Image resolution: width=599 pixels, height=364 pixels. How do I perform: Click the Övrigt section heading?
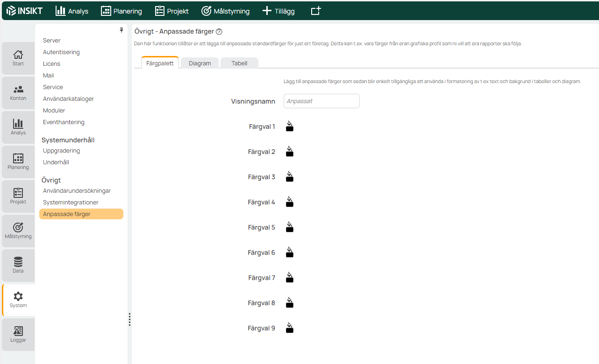pyautogui.click(x=51, y=180)
